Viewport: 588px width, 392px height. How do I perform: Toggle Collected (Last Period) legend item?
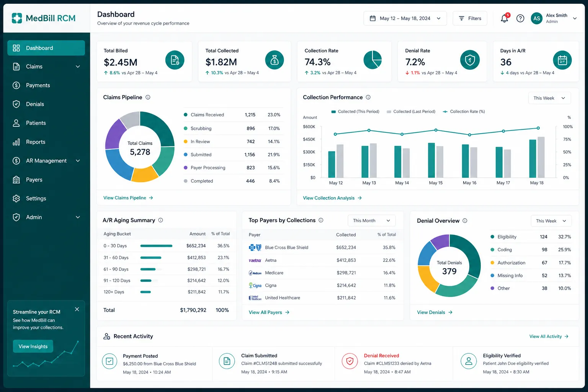tap(411, 112)
